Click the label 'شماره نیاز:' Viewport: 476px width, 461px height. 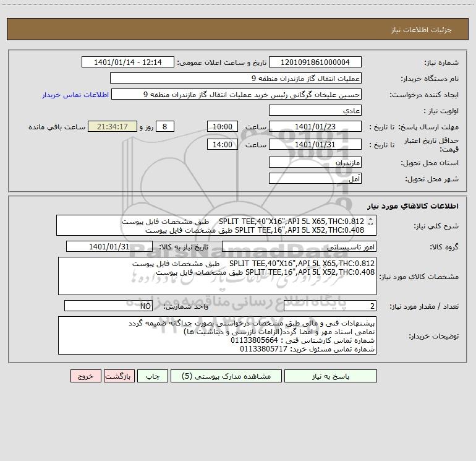[x=441, y=62]
